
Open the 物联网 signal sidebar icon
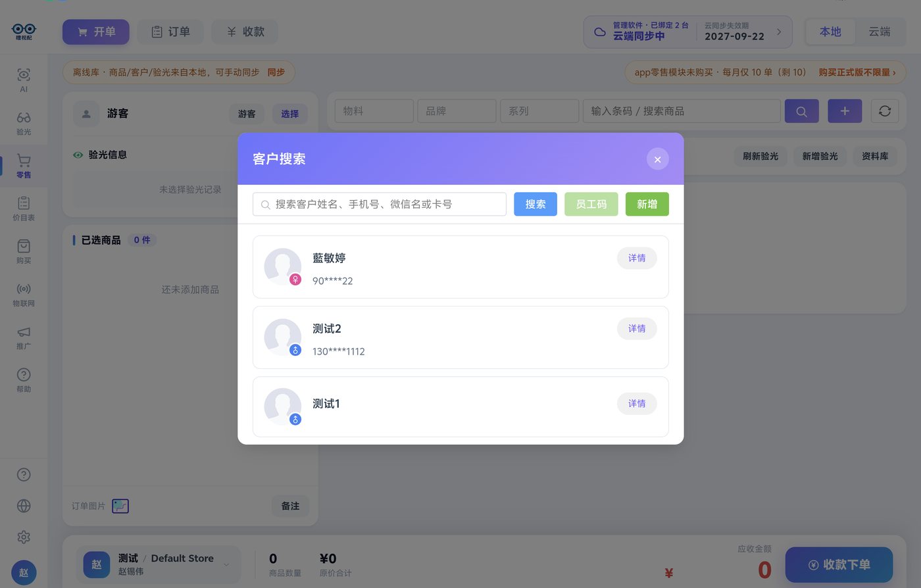click(24, 294)
